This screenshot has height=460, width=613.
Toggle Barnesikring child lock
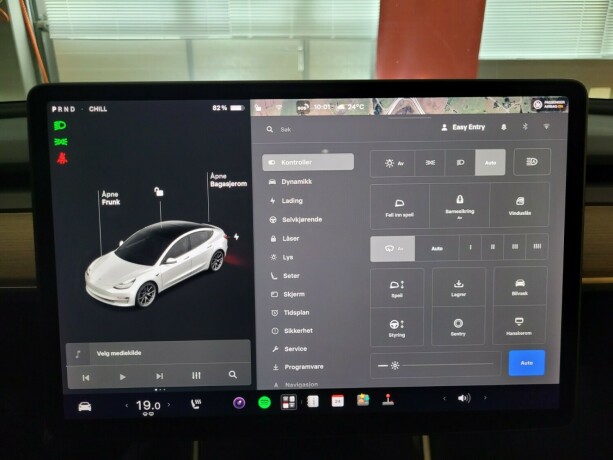(460, 206)
